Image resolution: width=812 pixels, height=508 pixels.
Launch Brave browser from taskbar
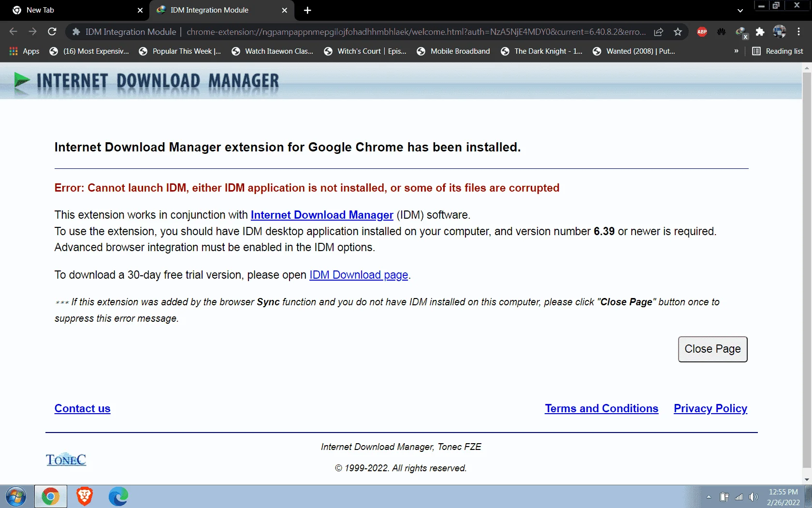[x=84, y=496]
